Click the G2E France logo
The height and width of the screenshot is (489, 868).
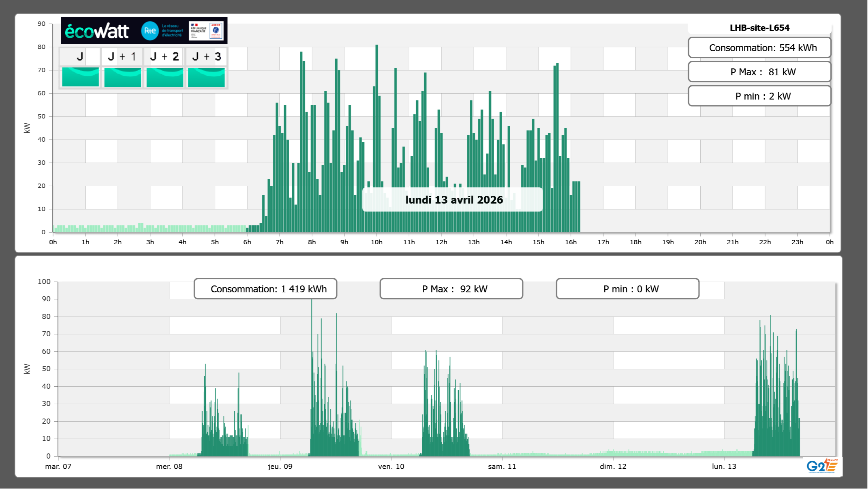tap(822, 466)
